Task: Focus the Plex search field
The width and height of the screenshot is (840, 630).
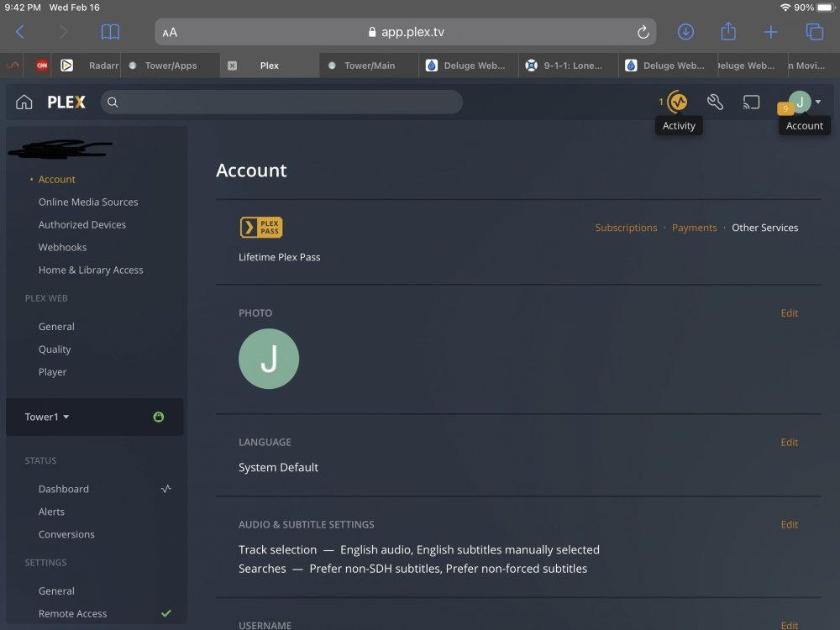Action: pos(281,102)
